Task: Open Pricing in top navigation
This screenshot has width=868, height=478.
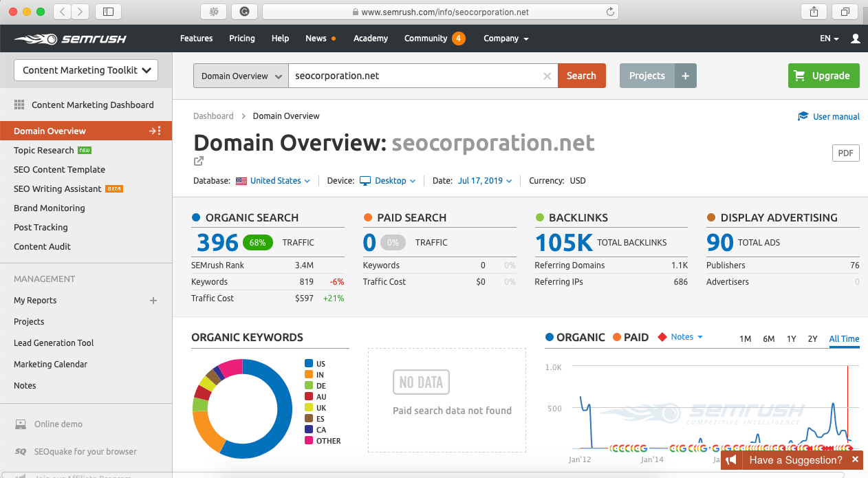Action: 242,39
